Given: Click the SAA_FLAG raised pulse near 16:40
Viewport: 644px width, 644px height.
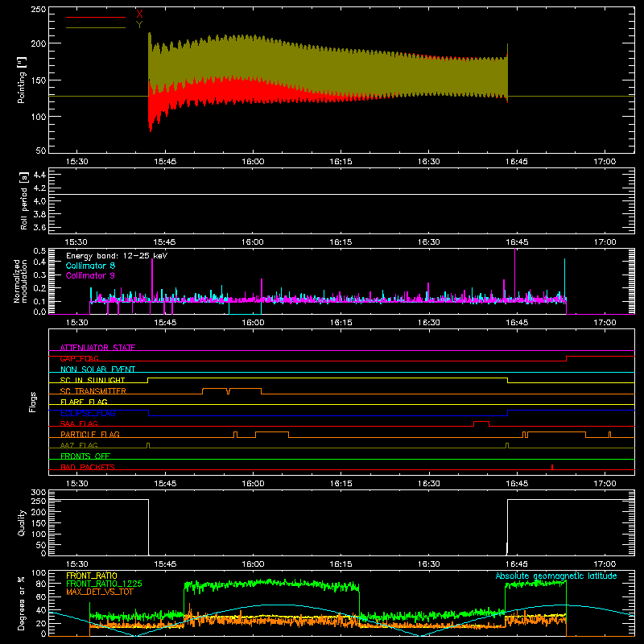Looking at the screenshot, I should [481, 423].
